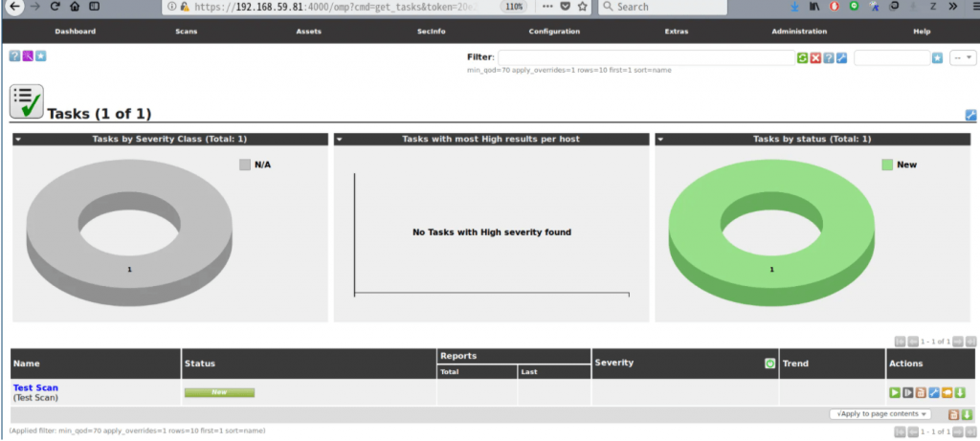
Task: Click the browser reload button
Action: coord(55,7)
